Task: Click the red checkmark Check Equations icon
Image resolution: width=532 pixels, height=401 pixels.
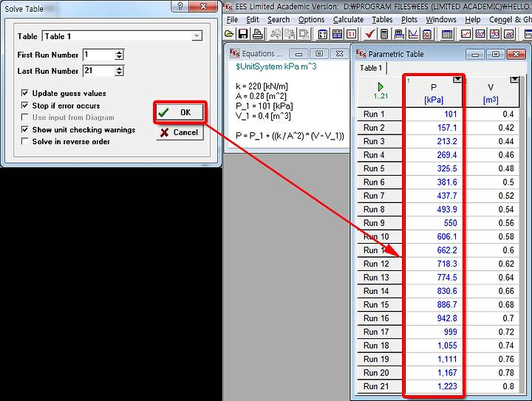Action: click(370, 34)
